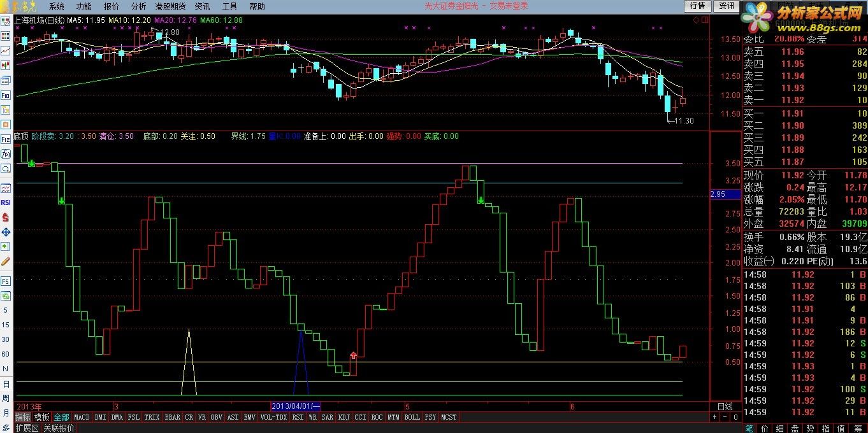Open the 港股期货 menu
The height and width of the screenshot is (433, 868).
[x=170, y=6]
